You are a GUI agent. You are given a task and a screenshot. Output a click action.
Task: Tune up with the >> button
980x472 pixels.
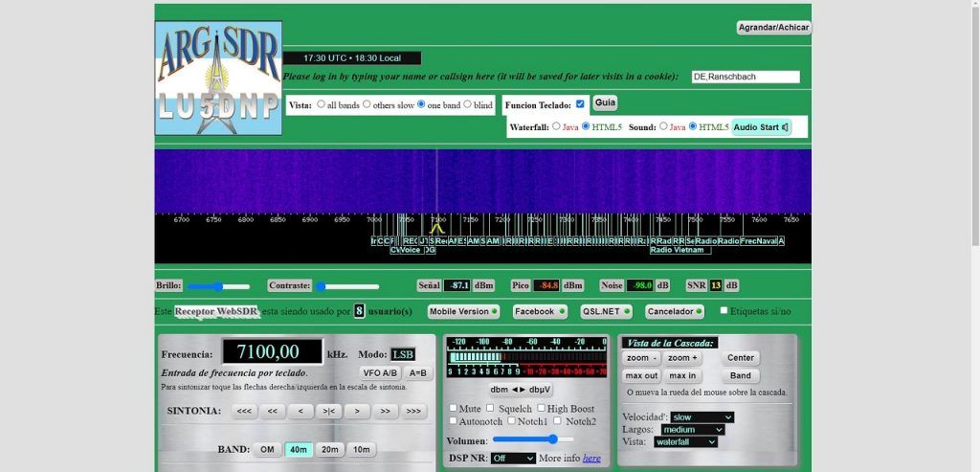pyautogui.click(x=386, y=412)
